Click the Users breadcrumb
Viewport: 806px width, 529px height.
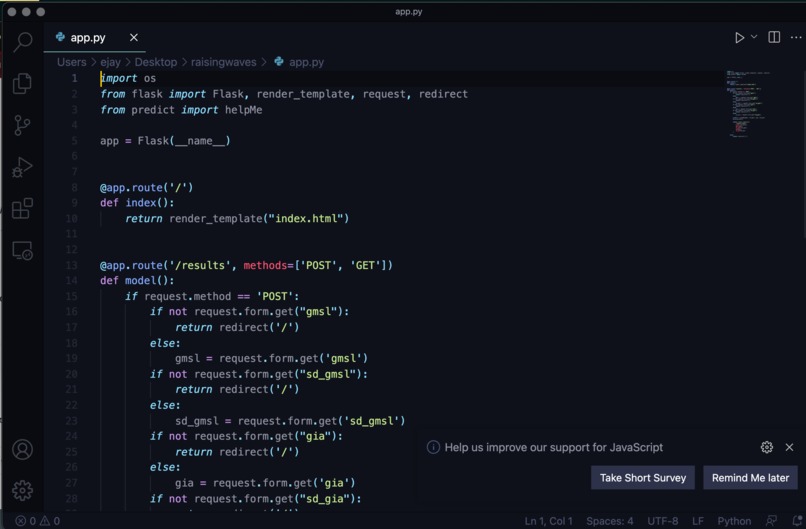coord(71,62)
